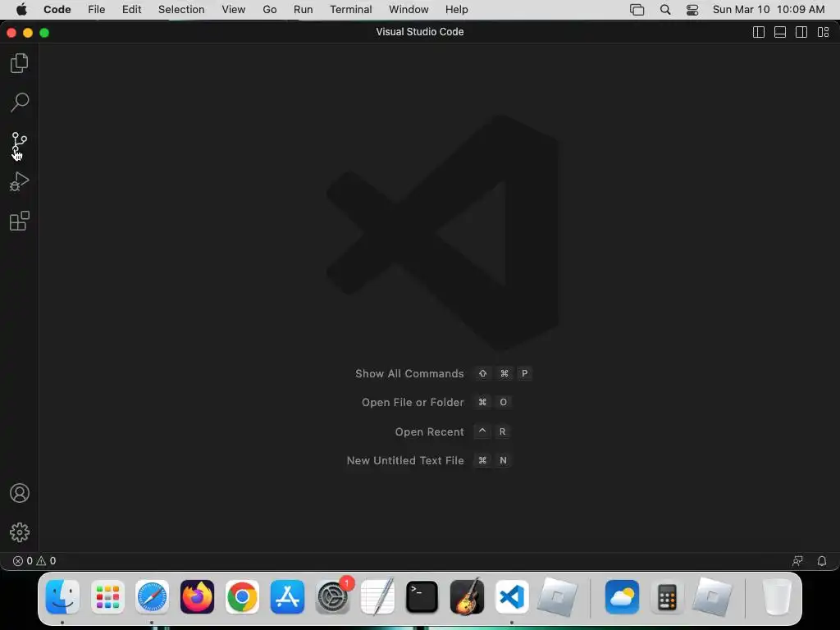Open the Explorer view in activity bar
This screenshot has width=840, height=630.
pyautogui.click(x=20, y=63)
